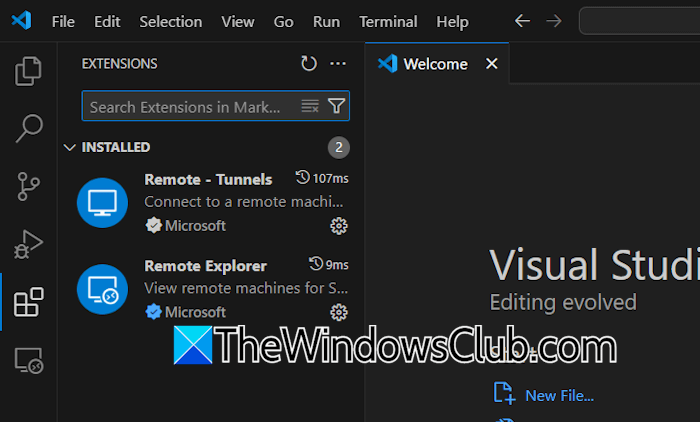
Task: Click Remote - Tunnels 107ms activation time
Action: click(322, 178)
